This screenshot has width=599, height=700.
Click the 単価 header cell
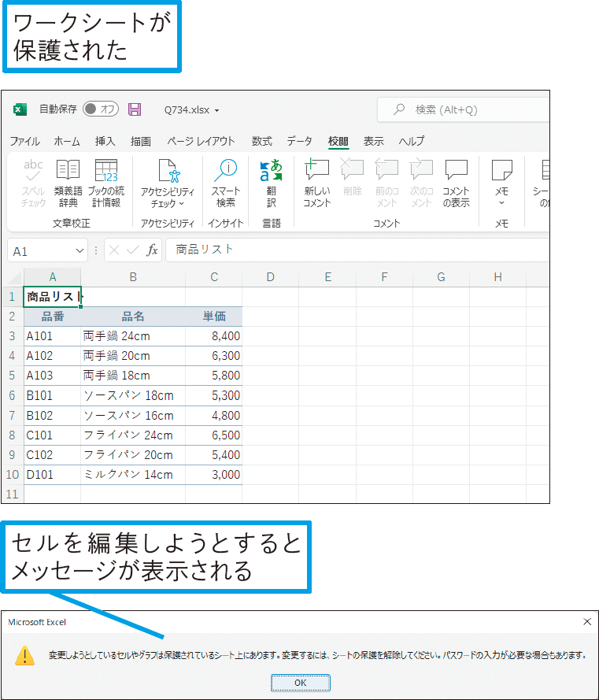point(214,317)
